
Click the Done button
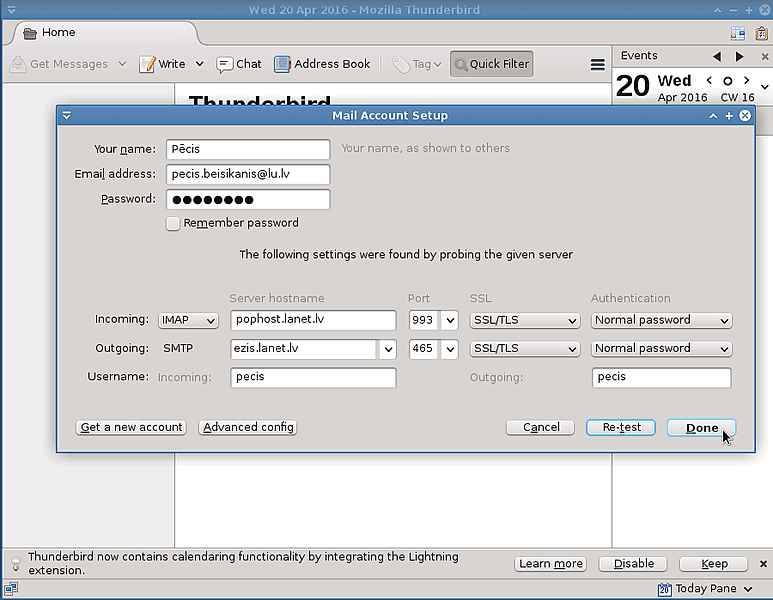[x=701, y=428]
